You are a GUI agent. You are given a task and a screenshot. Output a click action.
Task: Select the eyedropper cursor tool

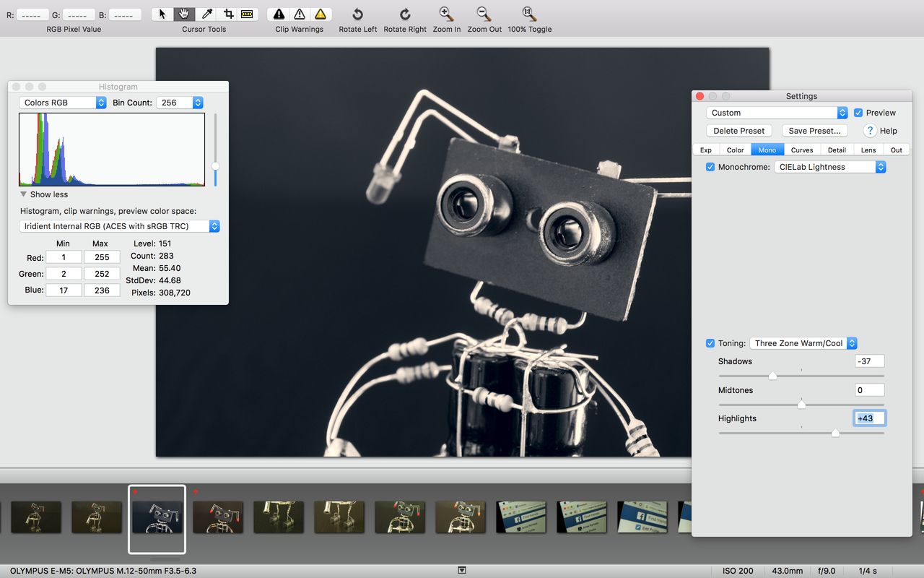206,14
